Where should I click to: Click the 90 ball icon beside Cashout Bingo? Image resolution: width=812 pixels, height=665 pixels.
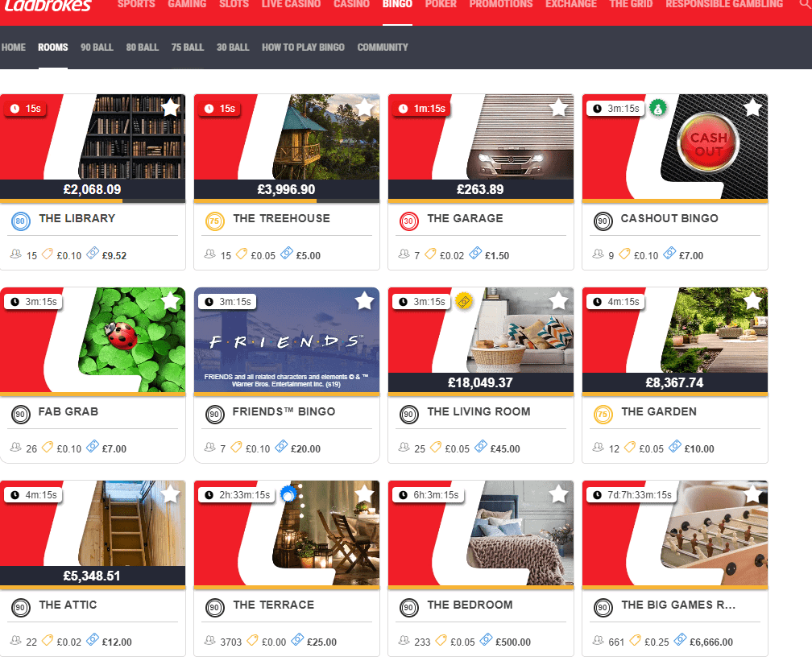point(603,221)
